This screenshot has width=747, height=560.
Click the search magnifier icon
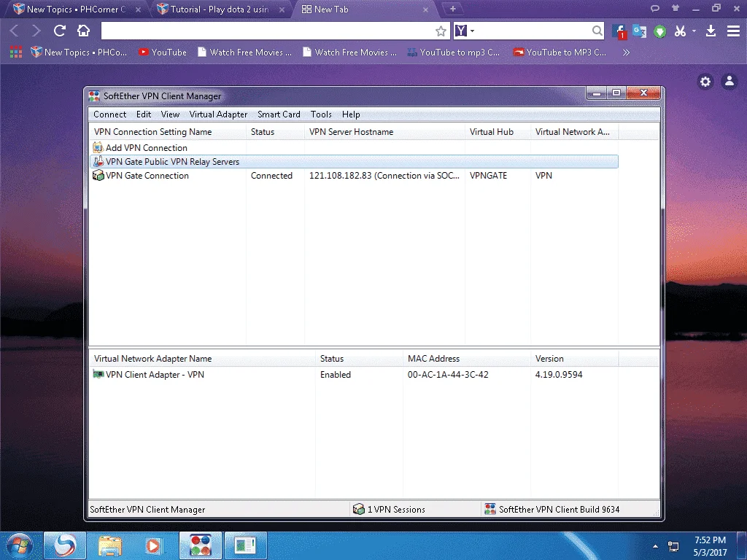[x=597, y=31]
